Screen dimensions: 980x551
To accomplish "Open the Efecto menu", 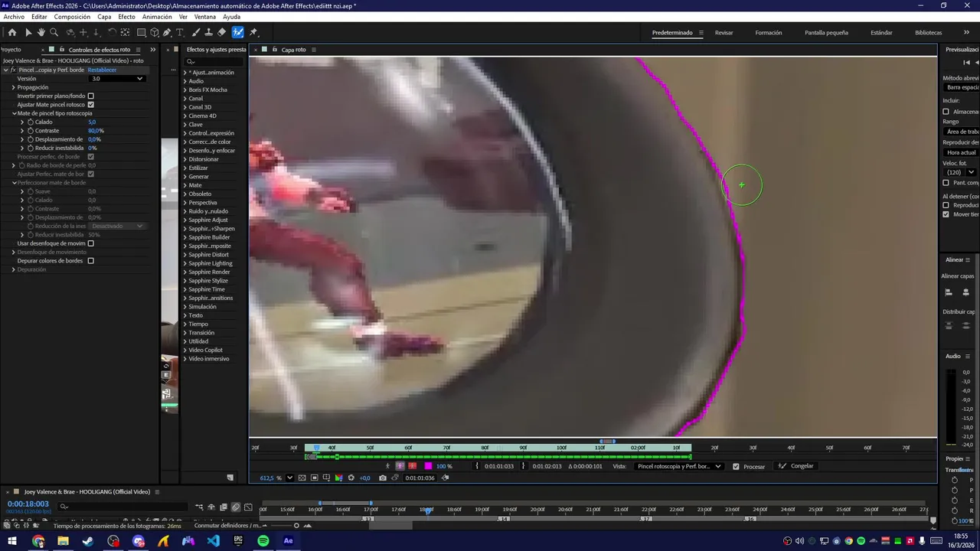I will pyautogui.click(x=126, y=17).
